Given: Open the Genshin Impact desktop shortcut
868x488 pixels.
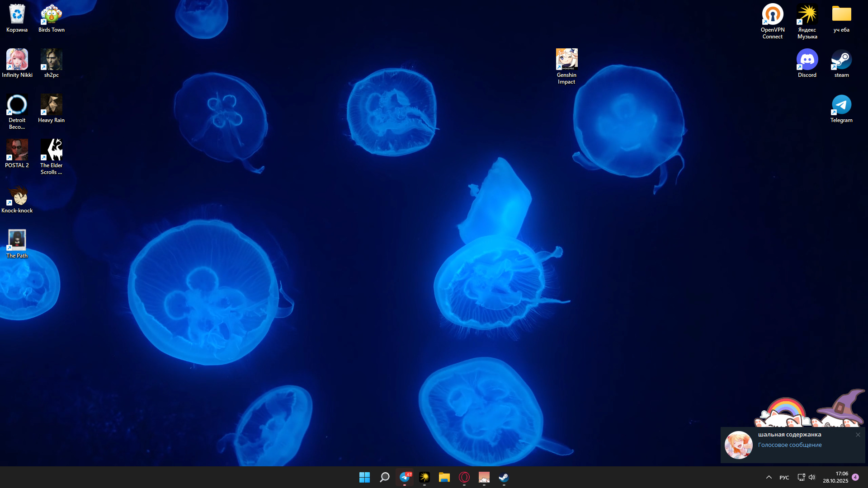Looking at the screenshot, I should (x=566, y=60).
